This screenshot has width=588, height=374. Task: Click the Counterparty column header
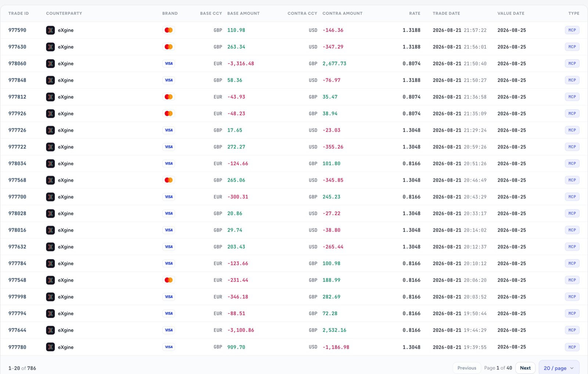64,13
